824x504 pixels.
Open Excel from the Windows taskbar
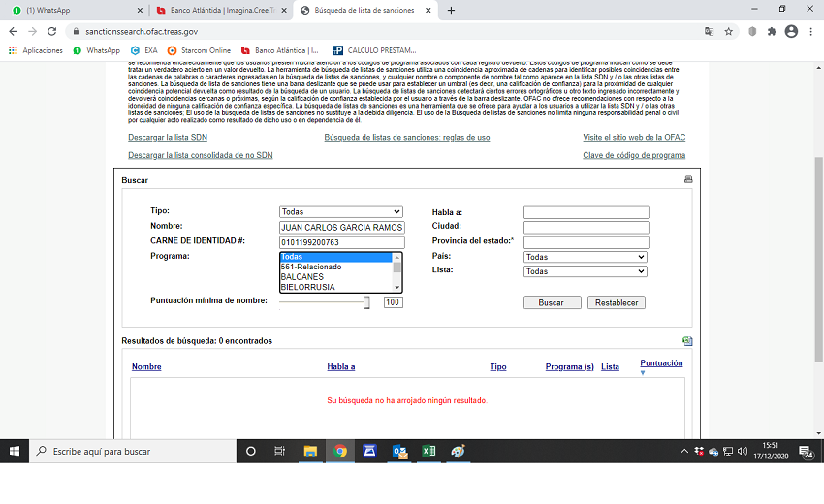point(428,451)
